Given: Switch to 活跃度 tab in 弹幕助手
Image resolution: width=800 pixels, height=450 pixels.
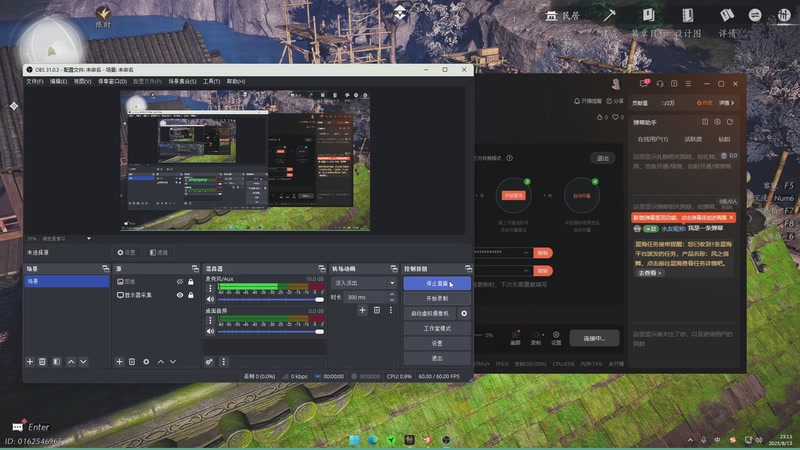Looking at the screenshot, I should 693,139.
